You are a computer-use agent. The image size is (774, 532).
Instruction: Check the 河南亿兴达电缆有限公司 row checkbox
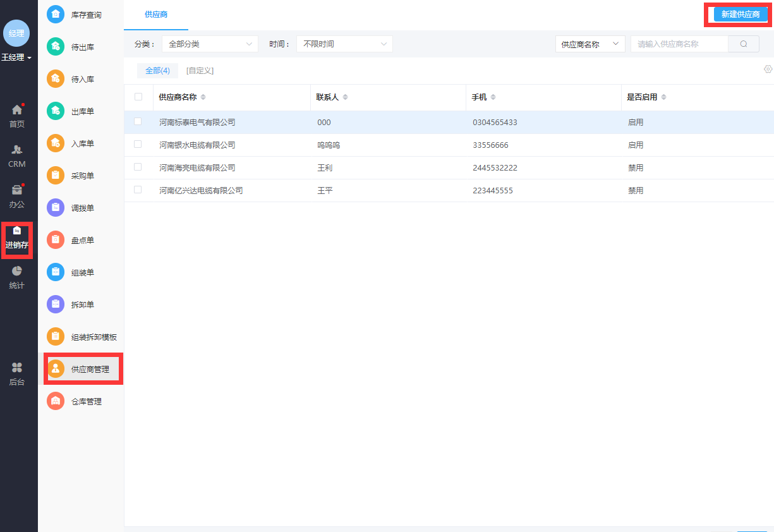click(138, 190)
